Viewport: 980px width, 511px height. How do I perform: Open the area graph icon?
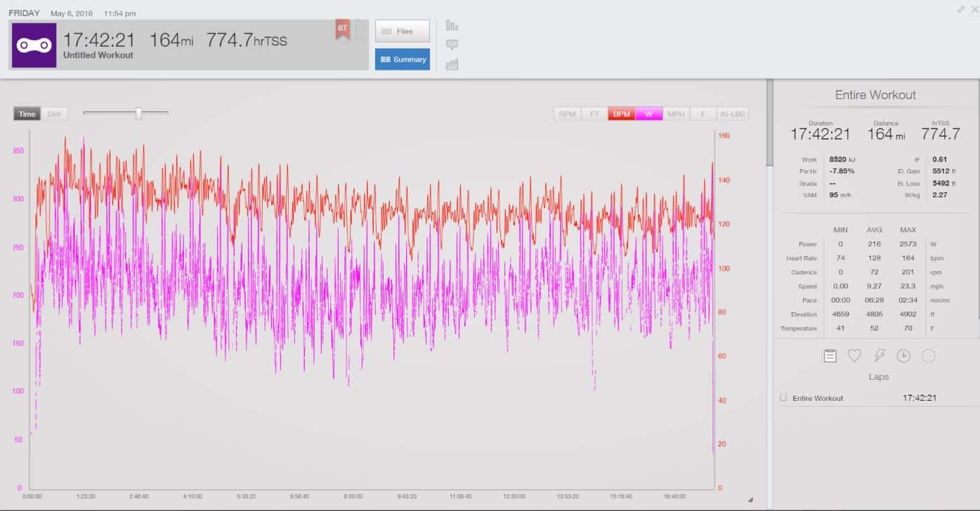pyautogui.click(x=452, y=65)
